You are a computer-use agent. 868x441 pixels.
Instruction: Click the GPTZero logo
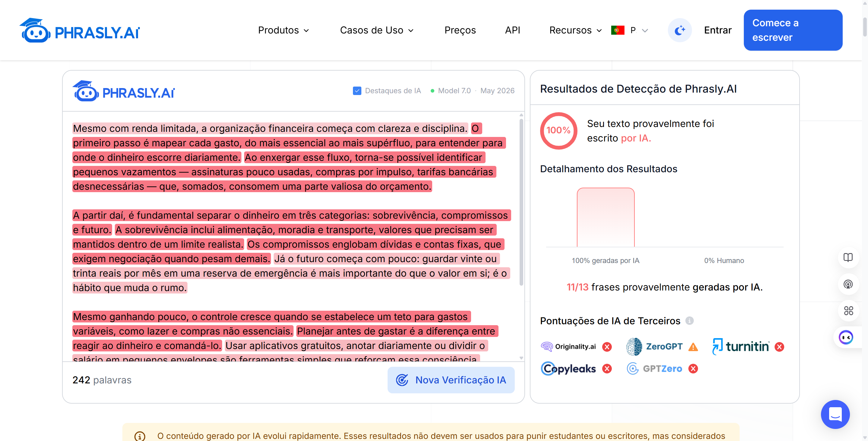click(654, 369)
